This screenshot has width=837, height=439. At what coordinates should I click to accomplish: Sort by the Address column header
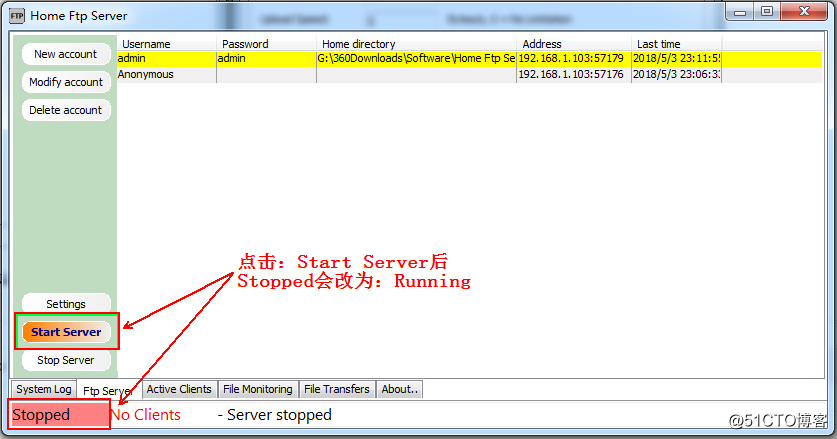point(574,44)
